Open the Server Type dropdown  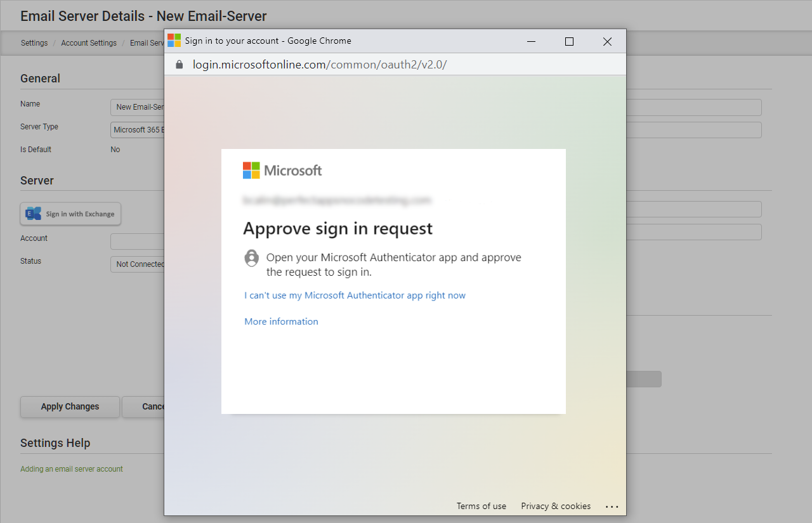138,130
